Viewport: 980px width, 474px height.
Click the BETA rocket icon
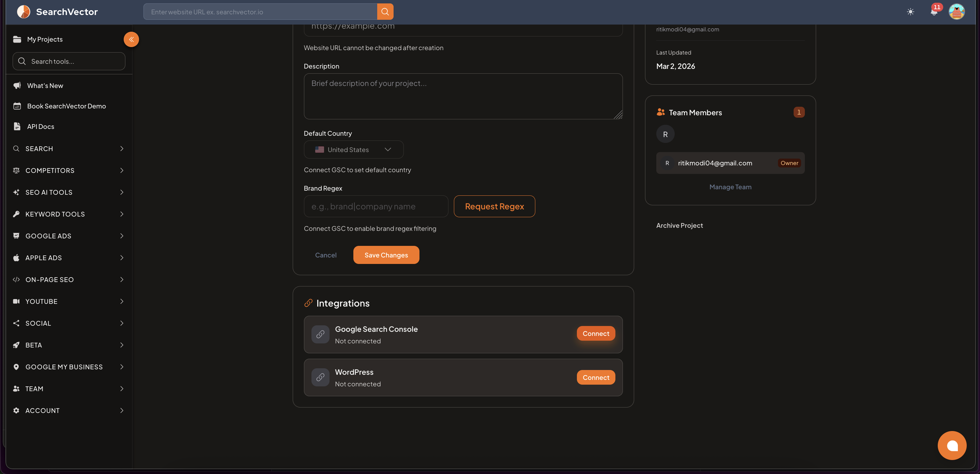16,345
